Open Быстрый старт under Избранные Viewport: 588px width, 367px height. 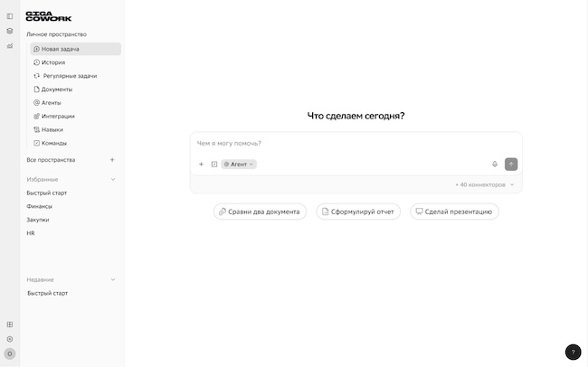46,193
